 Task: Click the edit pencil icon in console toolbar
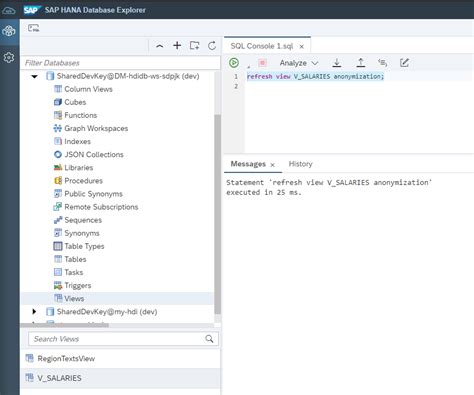(404, 63)
